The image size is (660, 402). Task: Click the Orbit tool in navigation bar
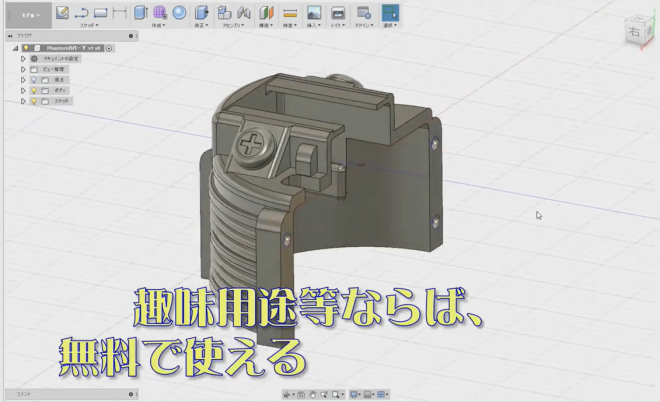(x=287, y=395)
